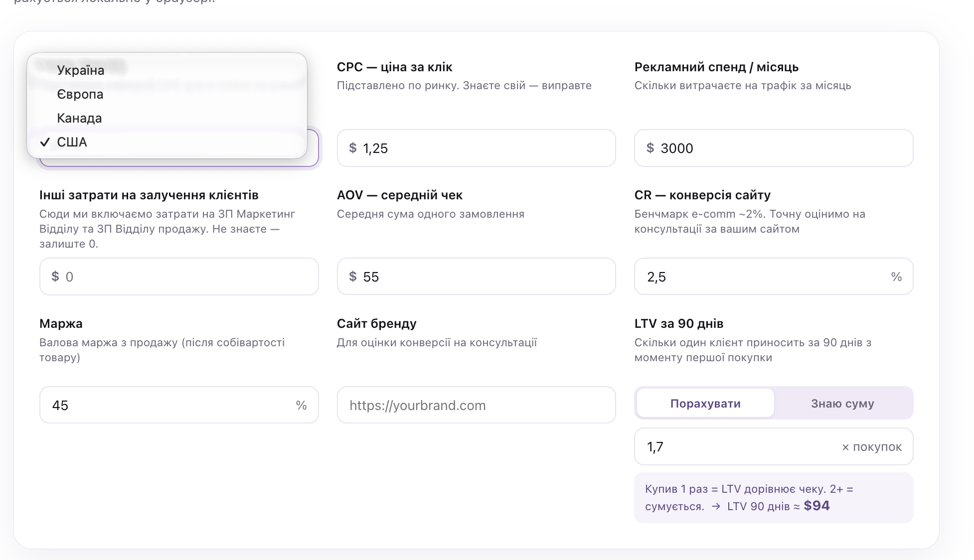Click the Інші затрати на залучення клієнтів heading

(149, 195)
